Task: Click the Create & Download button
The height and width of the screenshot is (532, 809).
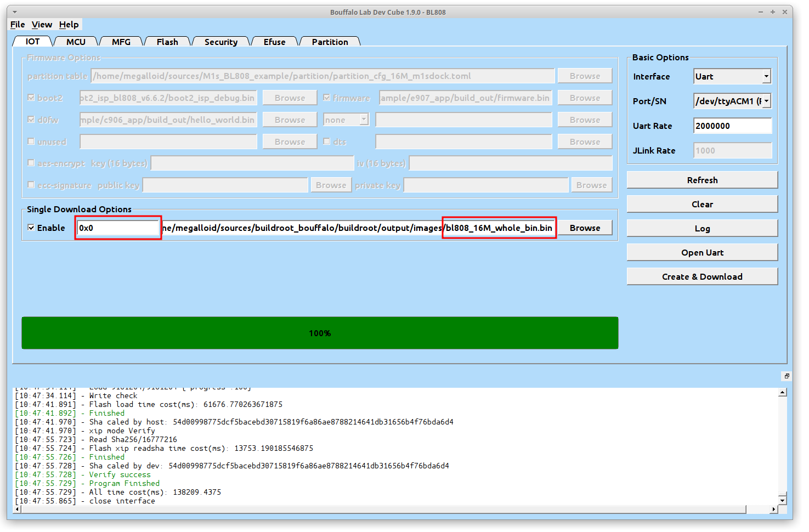Action: [x=702, y=276]
